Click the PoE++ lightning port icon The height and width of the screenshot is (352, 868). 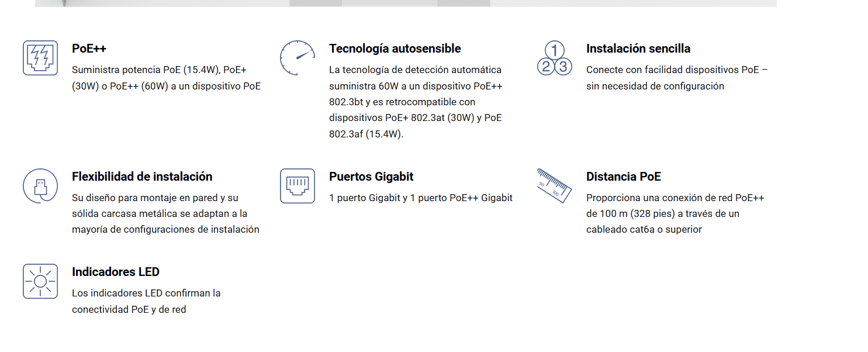coord(40,58)
